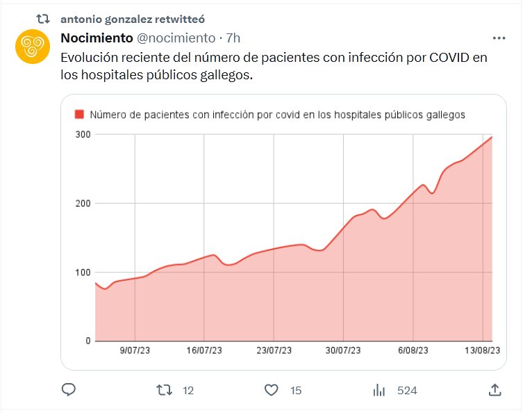This screenshot has height=413, width=532.
Task: Click the view count 524
Action: point(407,391)
